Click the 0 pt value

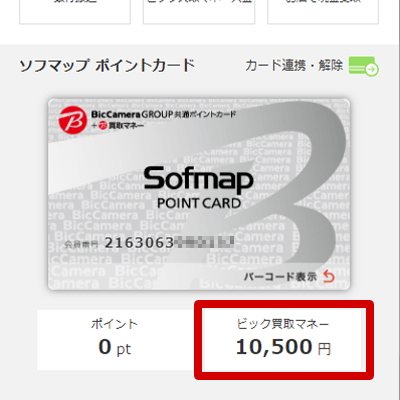[115, 347]
